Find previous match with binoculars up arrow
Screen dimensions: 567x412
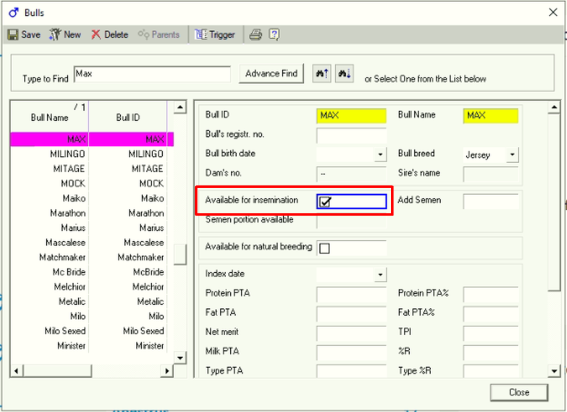pos(322,74)
